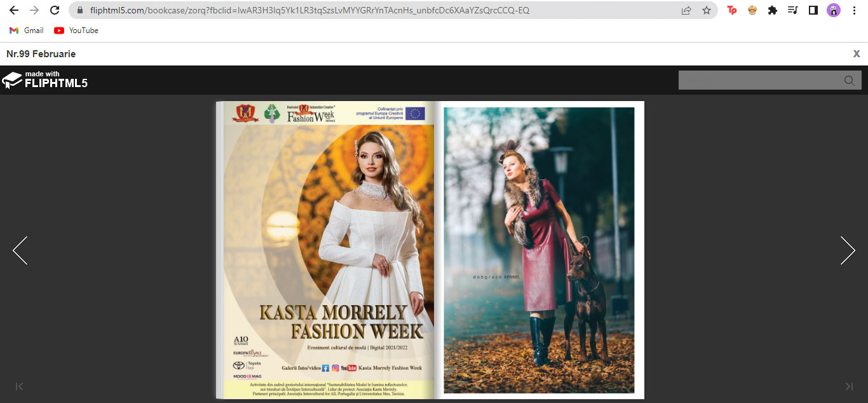Click the KASTA MORRELY FASHION WEEK headline

341,322
